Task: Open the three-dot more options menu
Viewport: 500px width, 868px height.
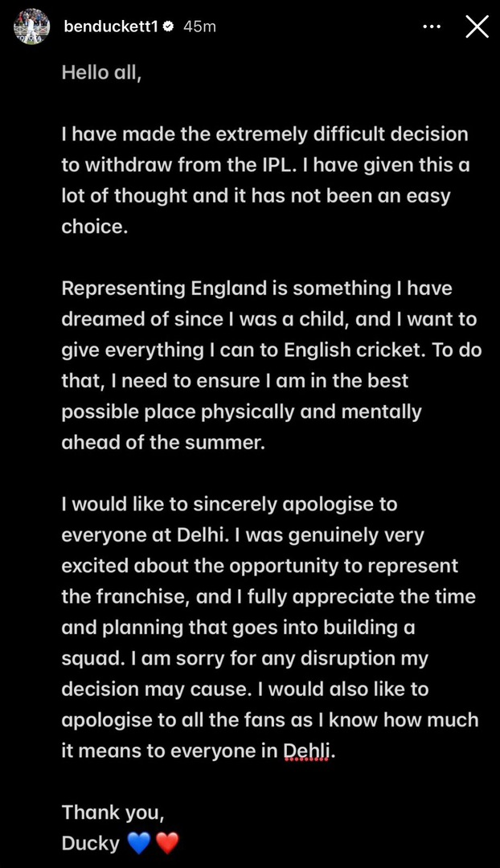Action: pos(432,27)
